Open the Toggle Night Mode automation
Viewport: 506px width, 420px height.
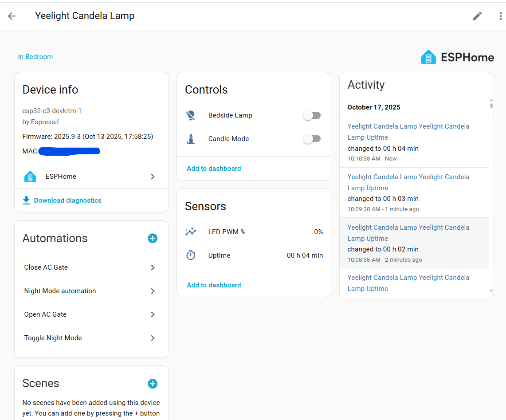point(91,338)
